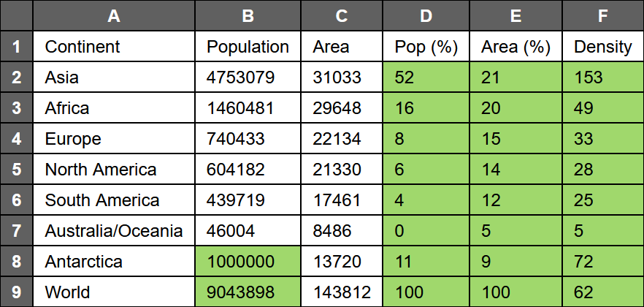Click World population cell 9043898
644x307 pixels.
(248, 292)
